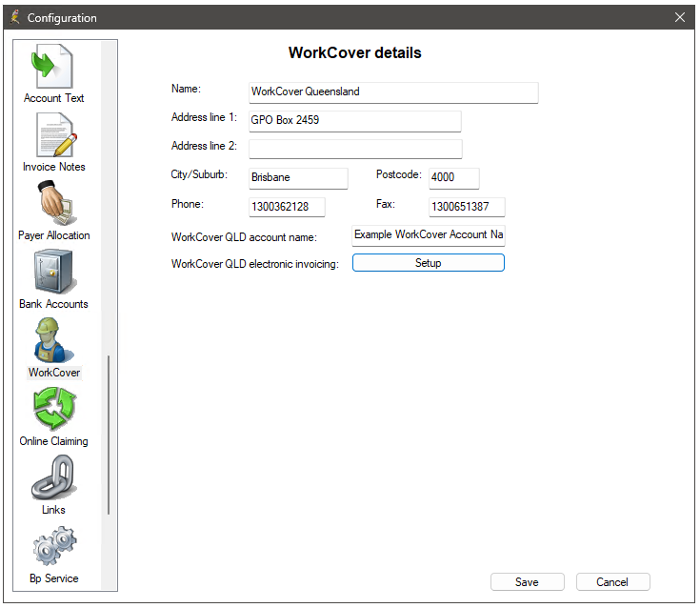Click the Bank Accounts label

pos(53,304)
